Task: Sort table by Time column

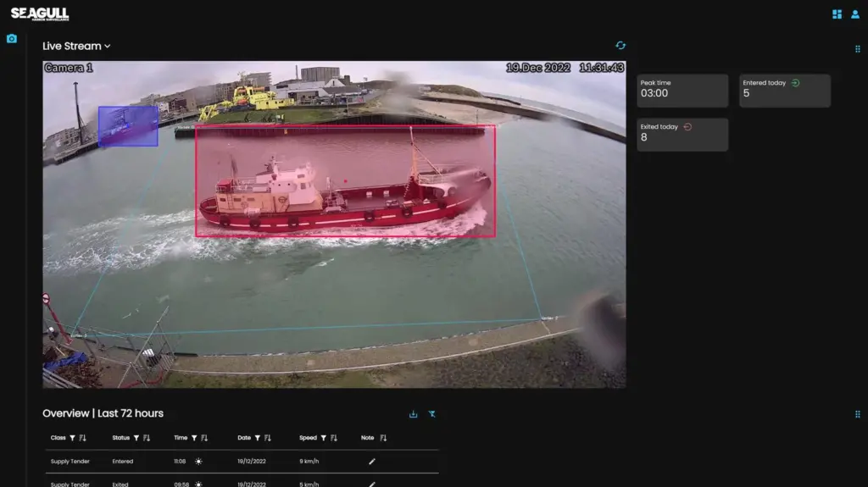Action: (x=204, y=438)
